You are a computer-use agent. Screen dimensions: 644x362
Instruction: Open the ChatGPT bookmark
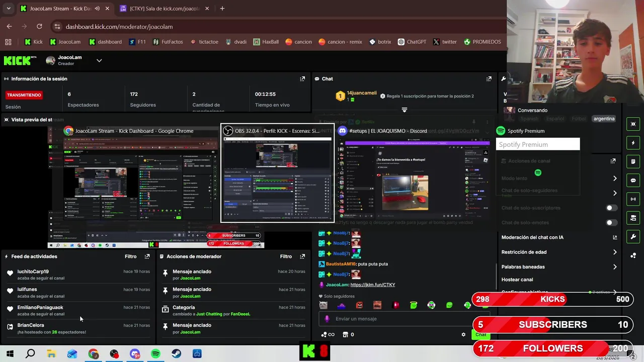point(412,42)
